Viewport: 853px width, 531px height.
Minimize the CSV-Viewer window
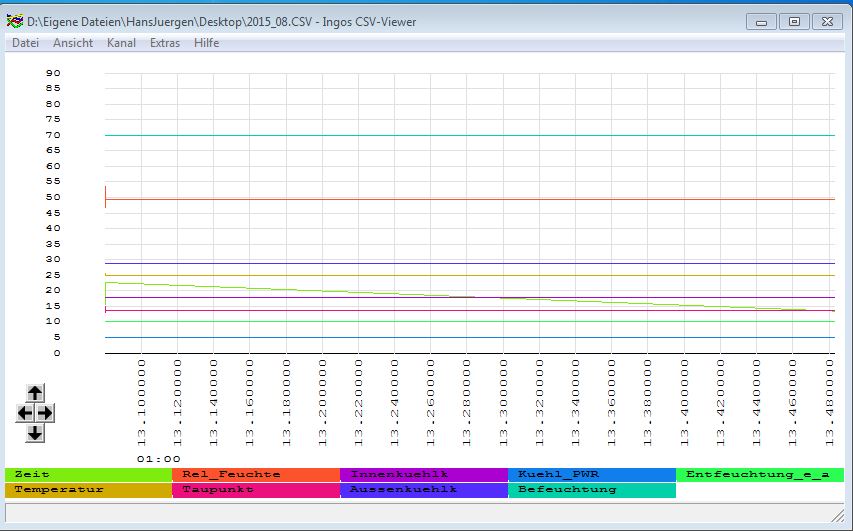point(761,22)
